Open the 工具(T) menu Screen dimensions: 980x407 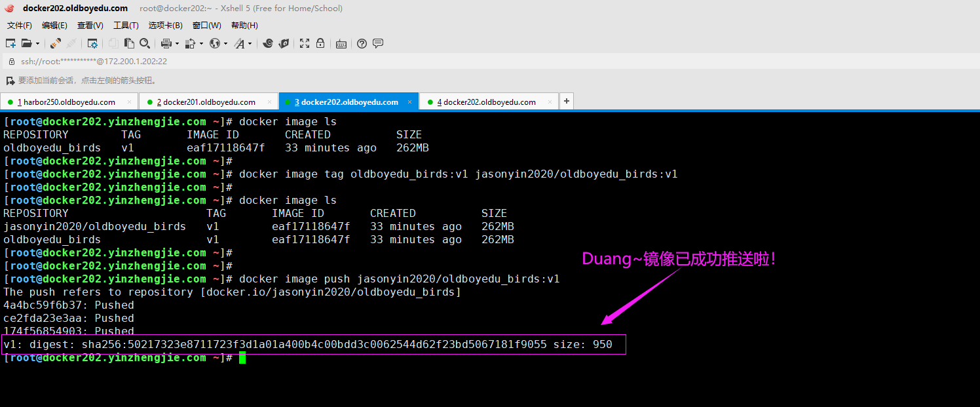click(x=126, y=26)
